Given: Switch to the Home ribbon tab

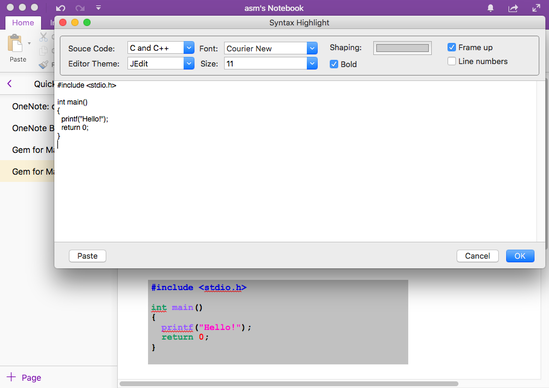Looking at the screenshot, I should [23, 23].
